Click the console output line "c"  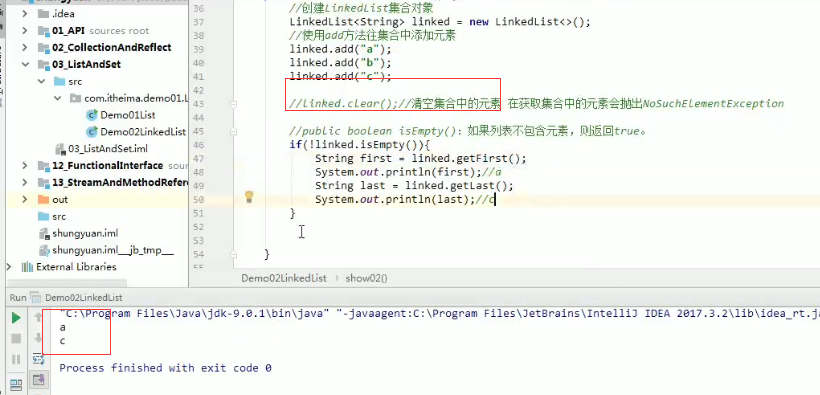coord(63,341)
